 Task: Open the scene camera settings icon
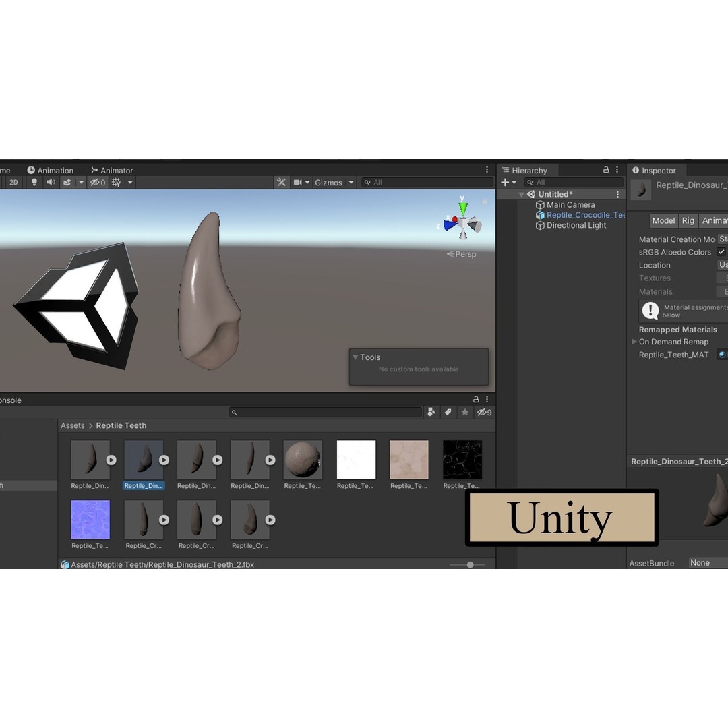pyautogui.click(x=298, y=183)
